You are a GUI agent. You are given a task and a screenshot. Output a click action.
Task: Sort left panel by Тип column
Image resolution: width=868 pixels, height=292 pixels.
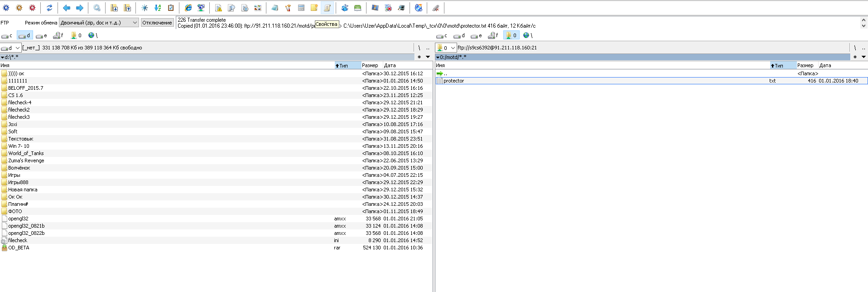click(347, 65)
